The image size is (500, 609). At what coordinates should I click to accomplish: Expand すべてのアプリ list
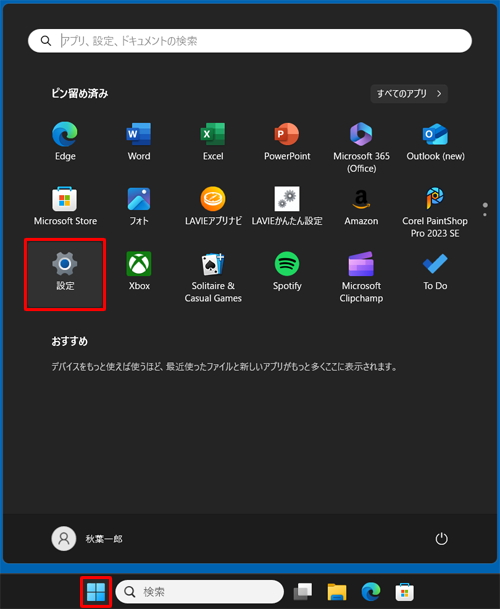pyautogui.click(x=409, y=94)
